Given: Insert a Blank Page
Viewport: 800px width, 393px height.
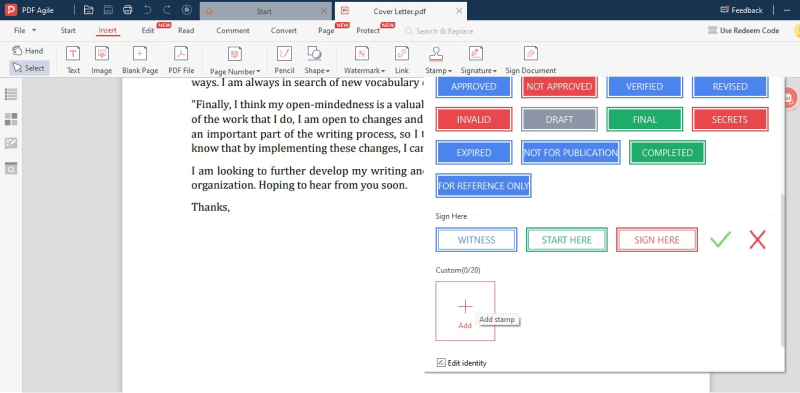Looking at the screenshot, I should point(140,60).
